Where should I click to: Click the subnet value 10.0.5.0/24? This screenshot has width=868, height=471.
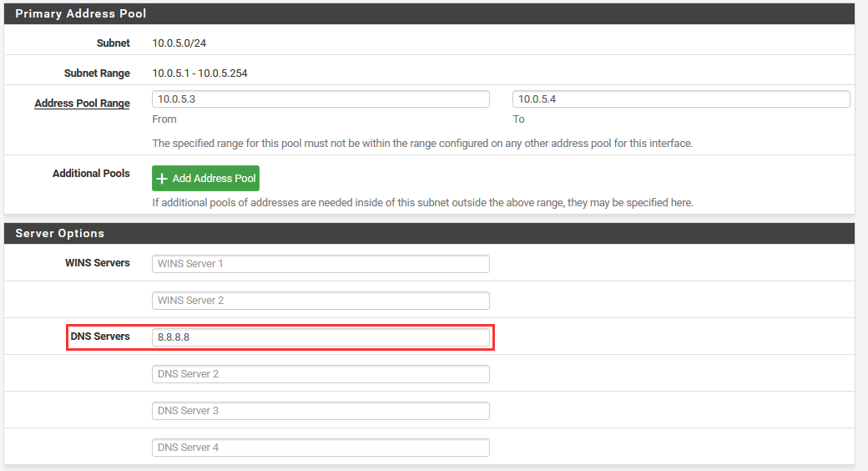[179, 43]
